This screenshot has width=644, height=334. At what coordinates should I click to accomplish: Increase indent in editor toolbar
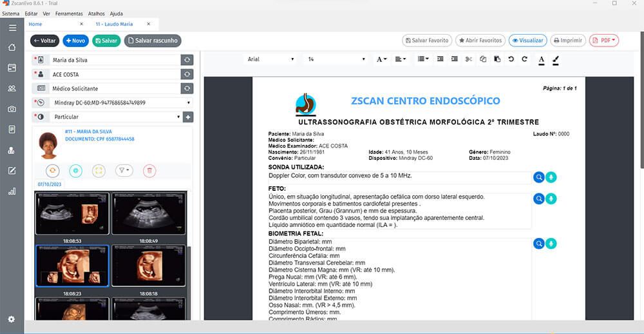click(454, 59)
